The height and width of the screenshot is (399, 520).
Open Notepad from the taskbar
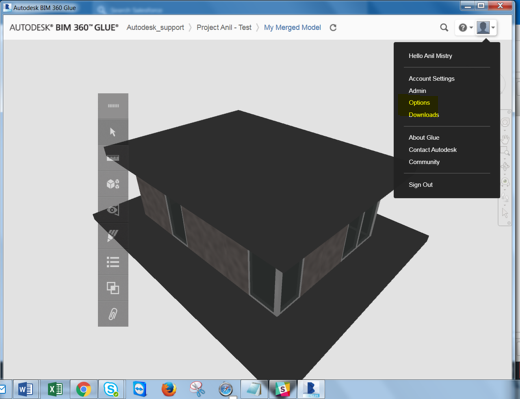point(254,389)
